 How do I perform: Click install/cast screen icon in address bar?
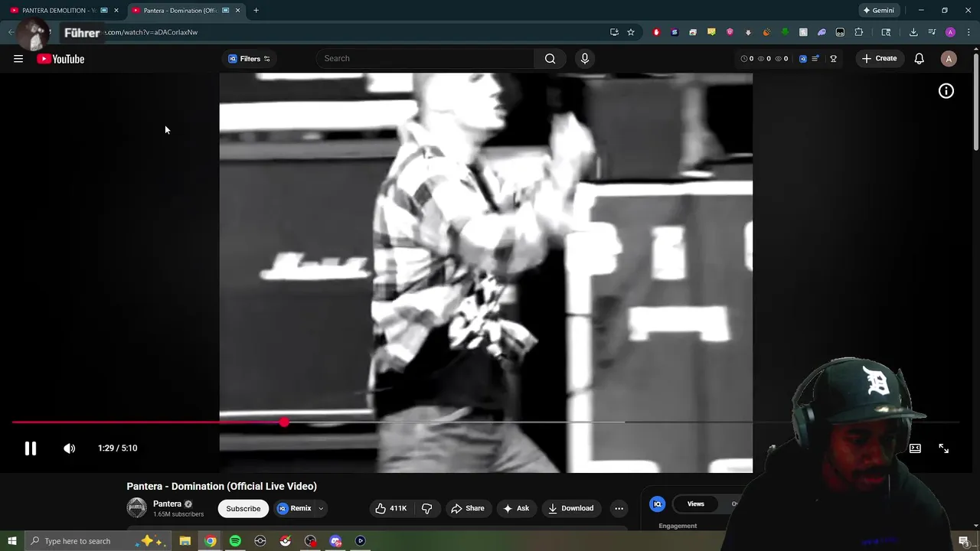pos(614,32)
